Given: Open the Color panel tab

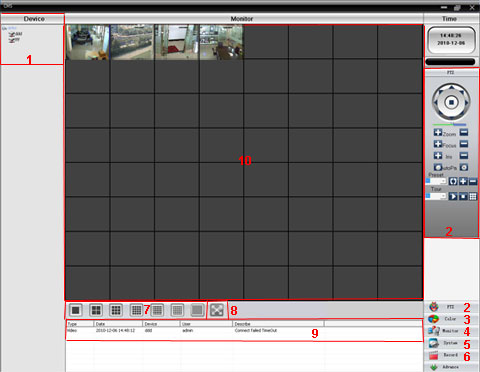Looking at the screenshot, I should point(451,319).
